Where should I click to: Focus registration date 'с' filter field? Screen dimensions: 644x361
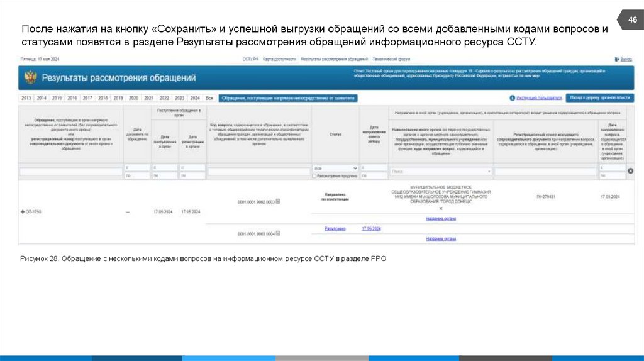[192, 167]
